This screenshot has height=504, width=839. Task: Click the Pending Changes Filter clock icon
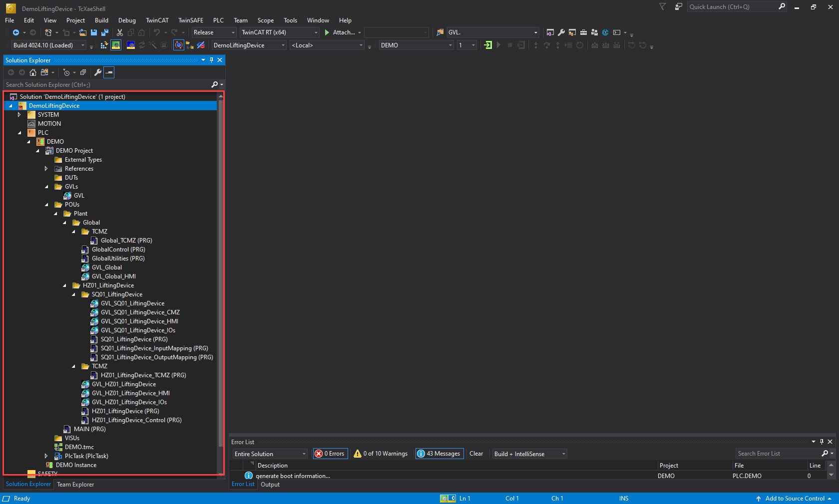pyautogui.click(x=66, y=72)
